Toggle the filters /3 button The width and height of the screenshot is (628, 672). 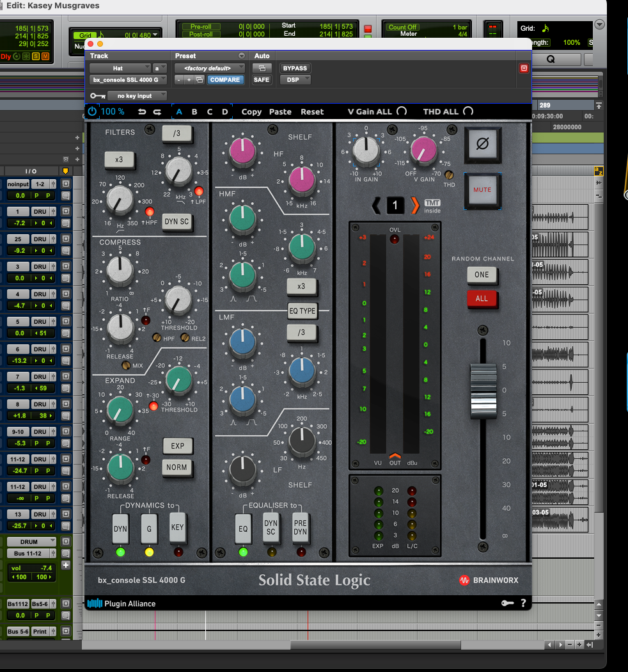coord(177,133)
